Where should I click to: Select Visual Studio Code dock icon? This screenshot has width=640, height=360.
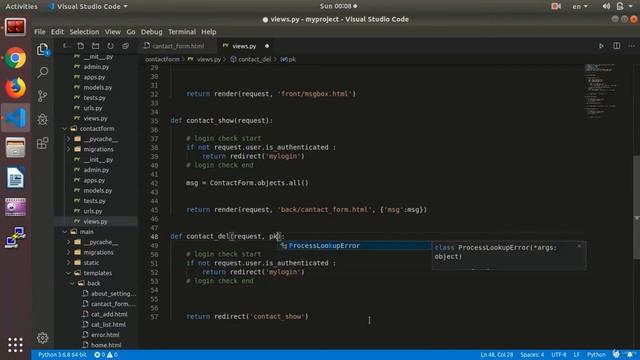click(x=16, y=118)
